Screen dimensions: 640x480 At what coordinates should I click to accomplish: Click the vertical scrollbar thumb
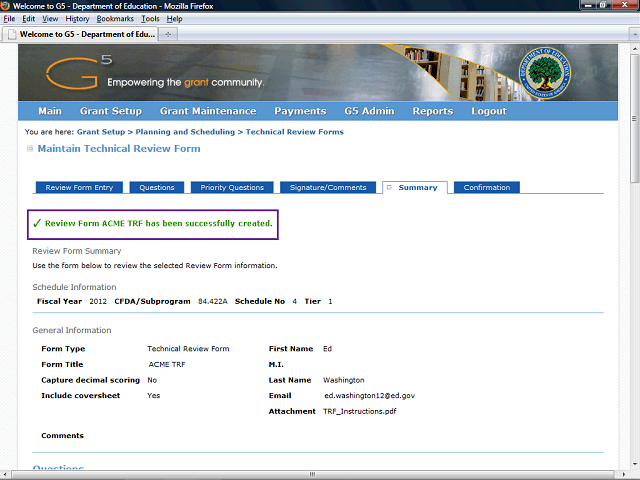point(634,119)
